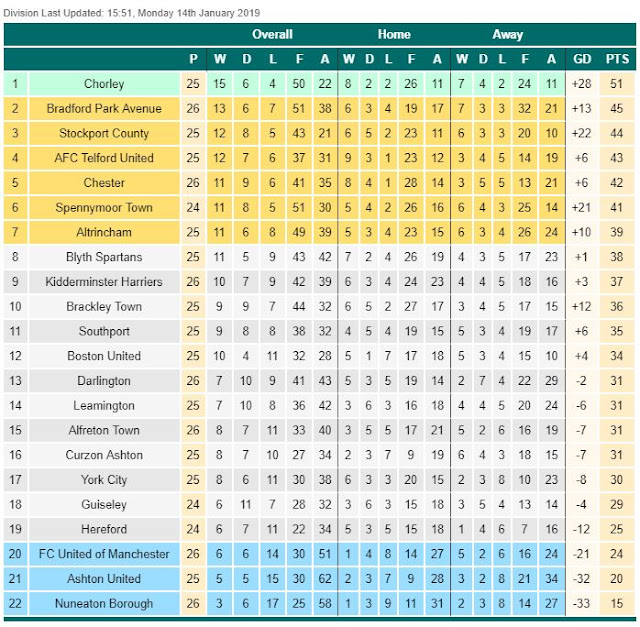Click Guiseley's points value 29
The height and width of the screenshot is (627, 640).
pyautogui.click(x=616, y=505)
